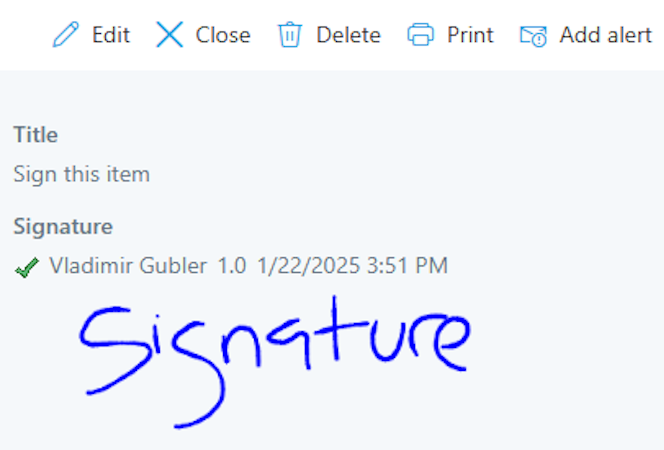Select the Edit text label
The width and height of the screenshot is (664, 450).
[111, 35]
